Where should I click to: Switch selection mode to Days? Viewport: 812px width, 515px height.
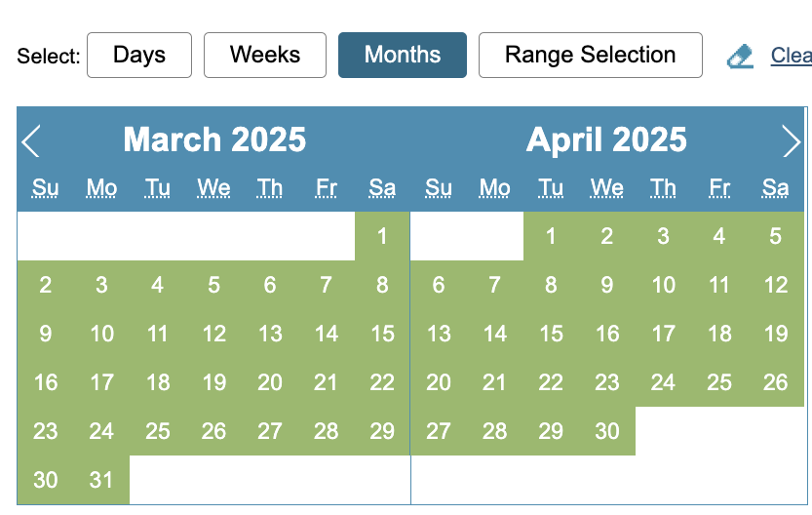click(139, 56)
